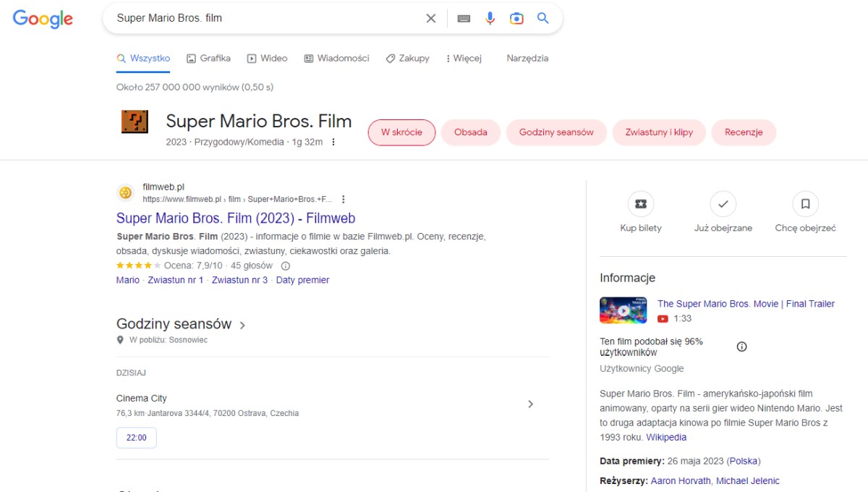Click the Final Trailer video thumbnail
868x492 pixels.
(x=623, y=310)
